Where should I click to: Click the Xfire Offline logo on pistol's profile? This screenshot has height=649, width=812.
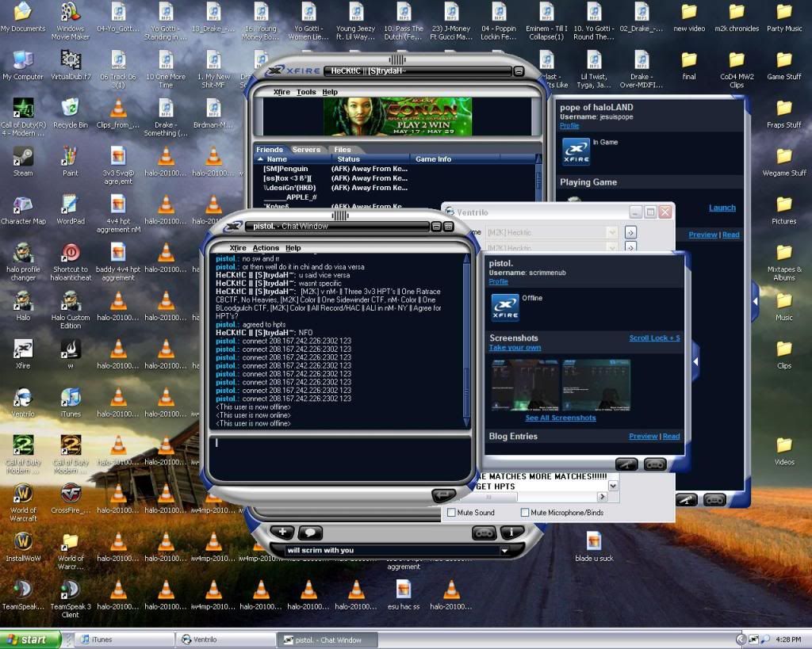point(505,307)
